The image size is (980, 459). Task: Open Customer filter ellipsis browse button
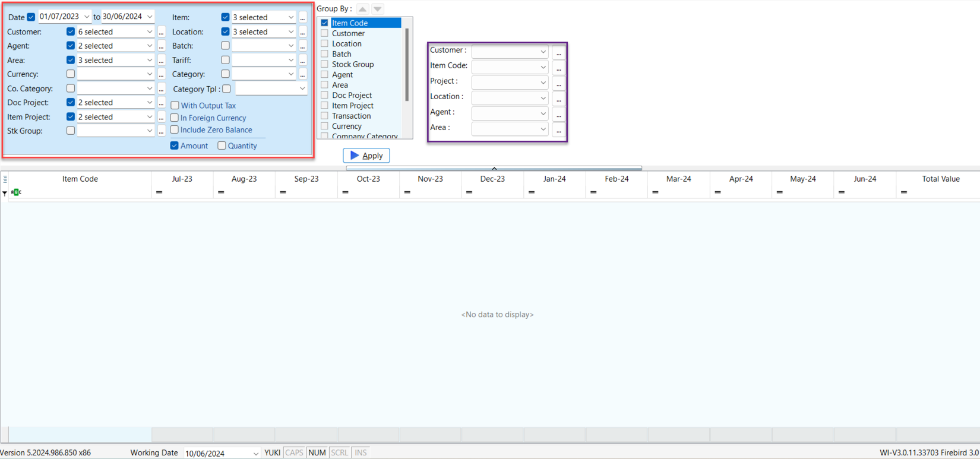162,32
